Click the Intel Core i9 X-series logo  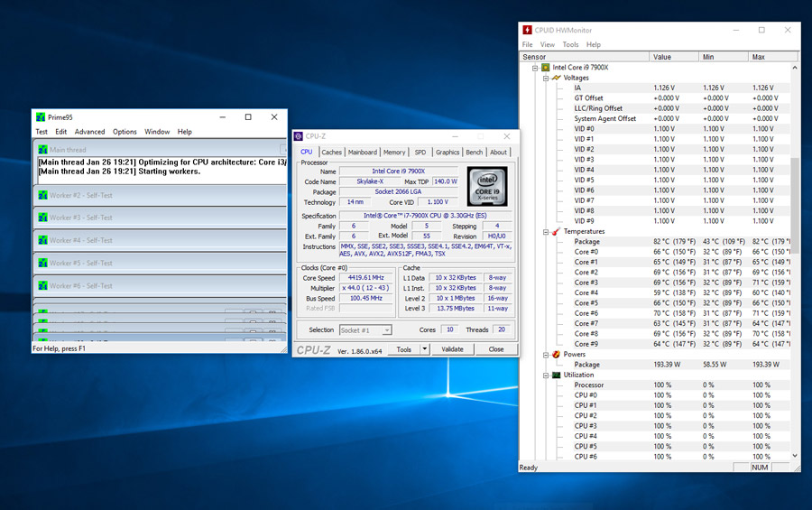click(487, 186)
